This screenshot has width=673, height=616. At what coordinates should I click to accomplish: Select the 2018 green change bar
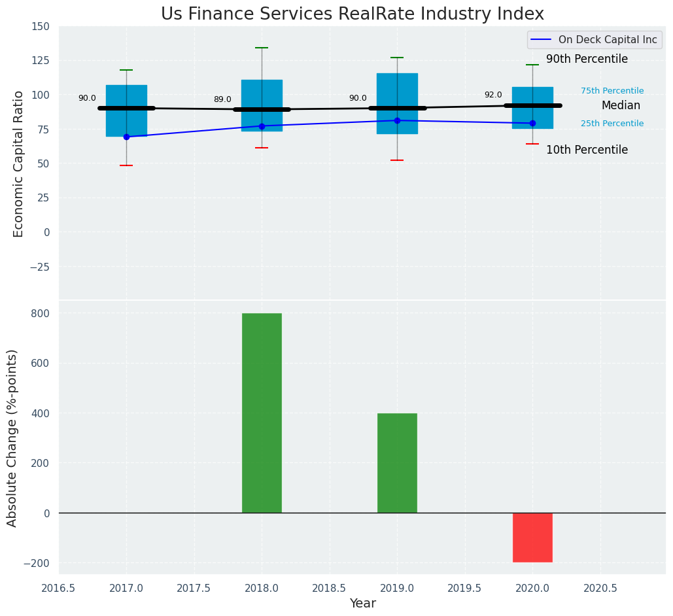[x=262, y=413]
